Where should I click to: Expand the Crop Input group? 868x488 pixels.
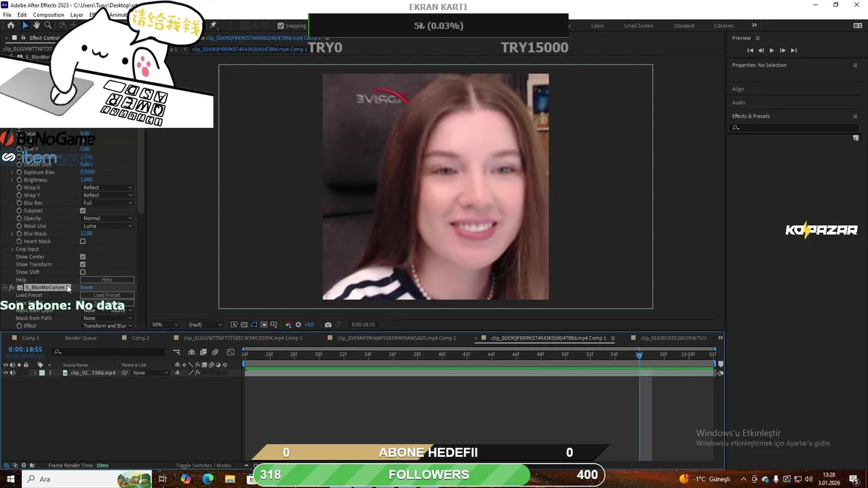tap(12, 249)
